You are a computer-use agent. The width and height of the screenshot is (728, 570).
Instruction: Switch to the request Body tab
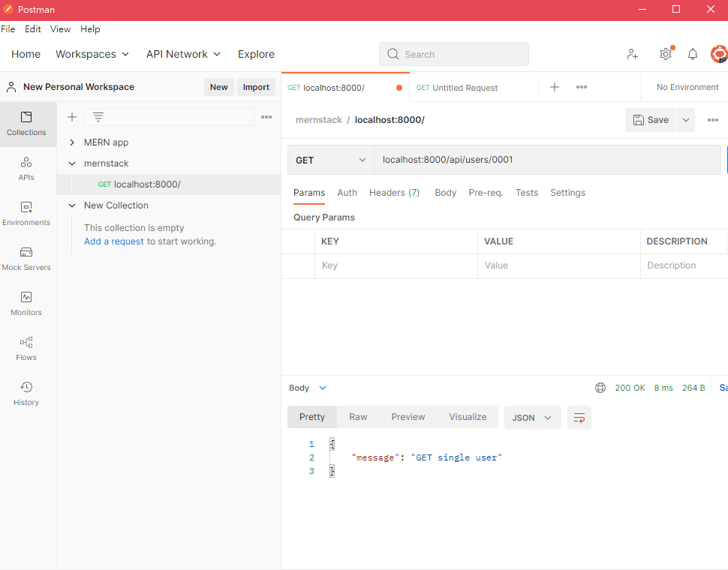click(x=445, y=193)
